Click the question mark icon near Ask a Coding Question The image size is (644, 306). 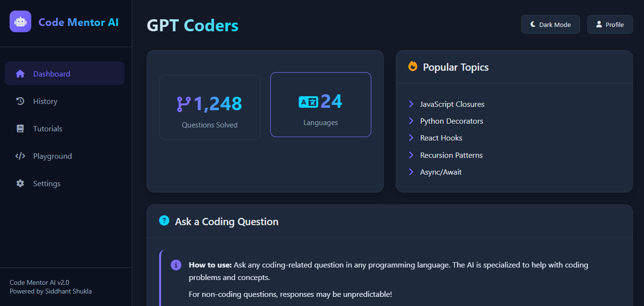click(164, 221)
